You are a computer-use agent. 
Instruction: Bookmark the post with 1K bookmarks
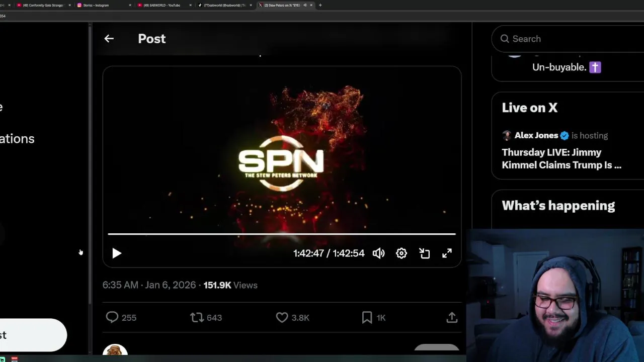374,318
